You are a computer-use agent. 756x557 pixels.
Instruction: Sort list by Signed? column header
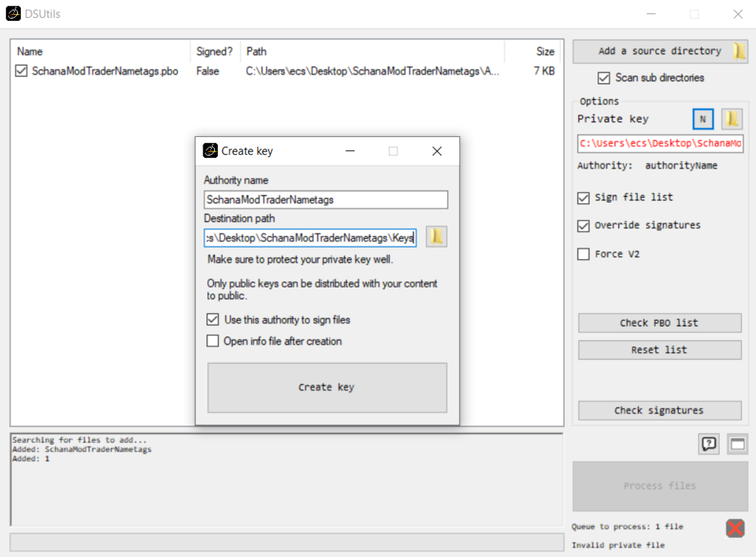pos(215,52)
